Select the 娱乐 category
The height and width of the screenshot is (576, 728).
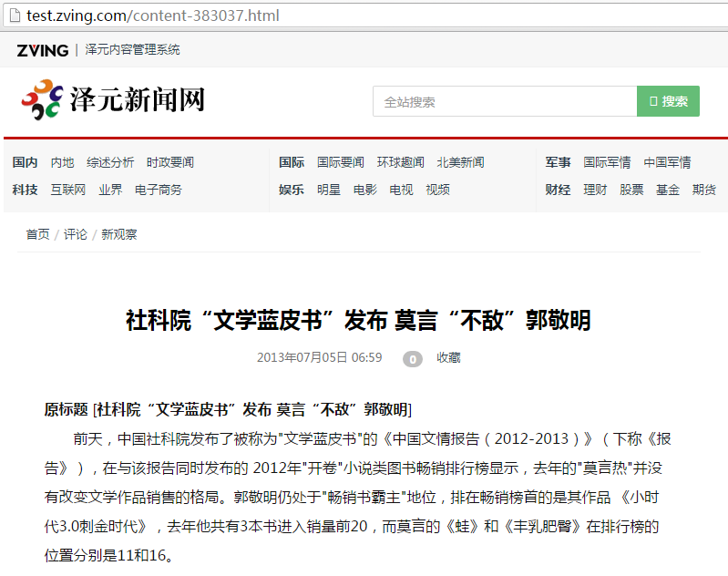tap(292, 190)
